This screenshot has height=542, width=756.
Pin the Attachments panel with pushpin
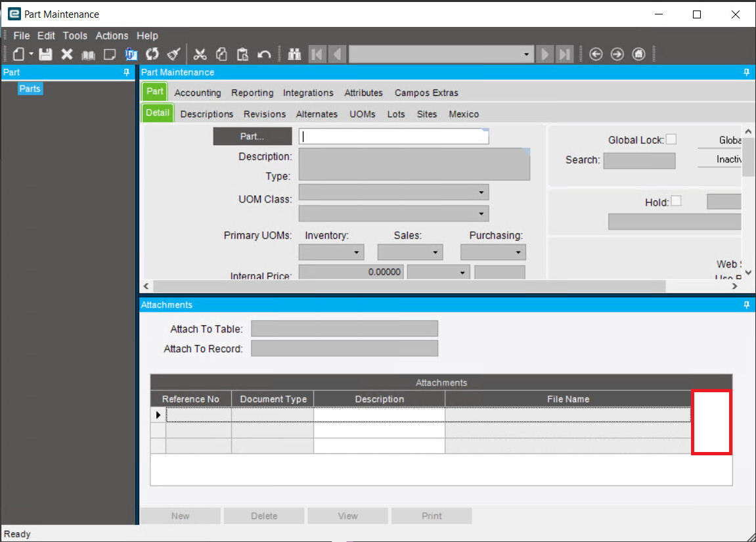(x=746, y=305)
